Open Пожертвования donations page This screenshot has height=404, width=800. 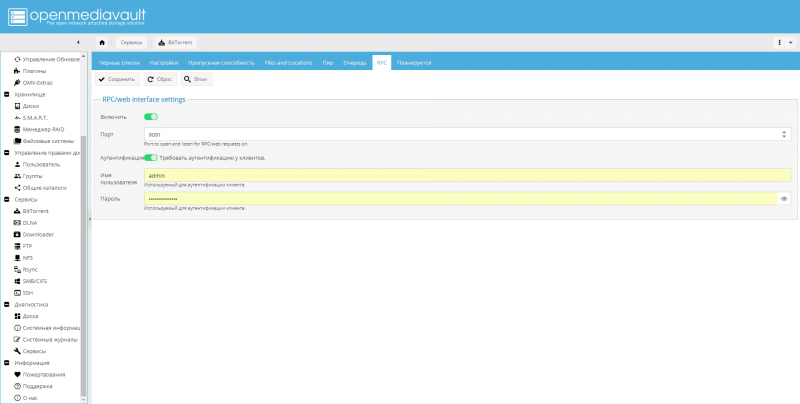coord(44,374)
